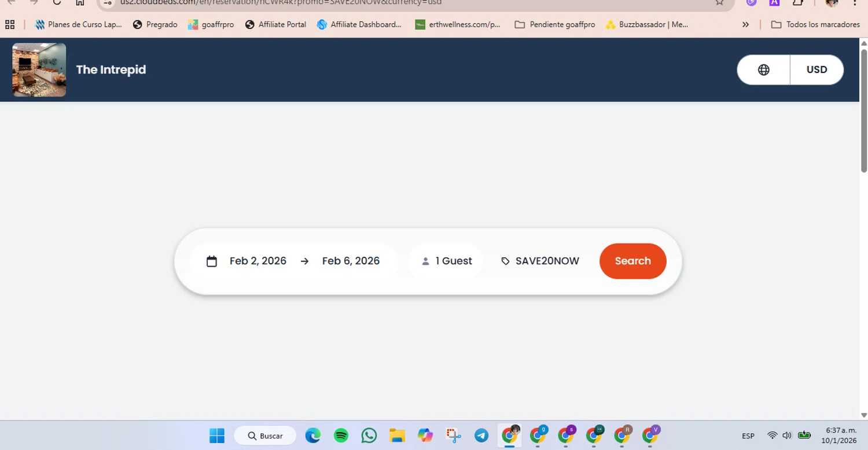Switch to the Chrome profile with the R badge
The width and height of the screenshot is (868, 450).
click(x=622, y=436)
